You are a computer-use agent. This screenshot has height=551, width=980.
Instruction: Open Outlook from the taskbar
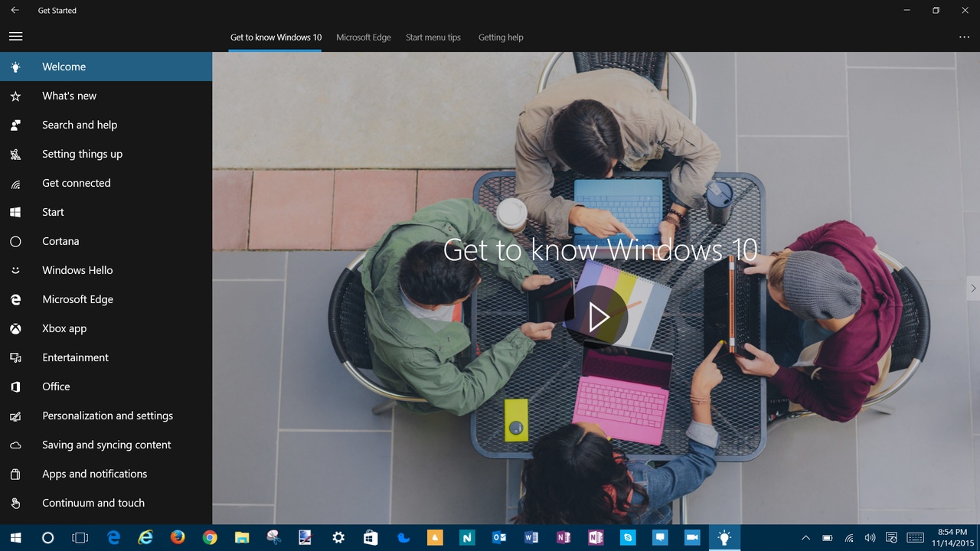[499, 538]
